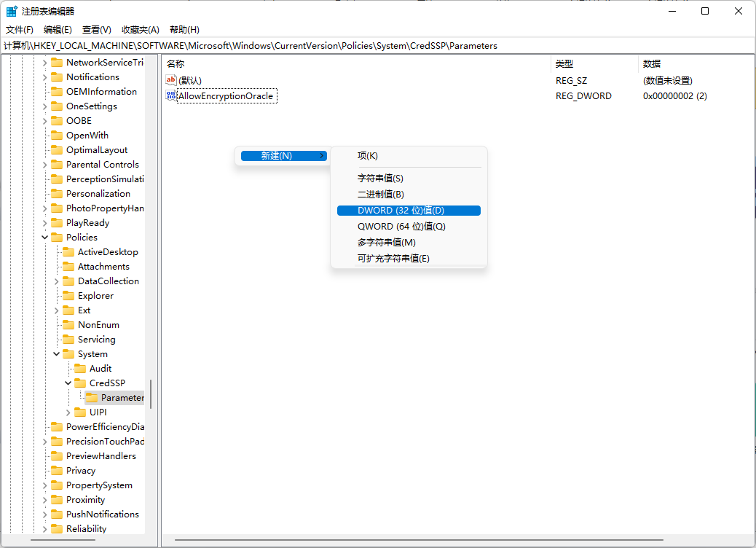Click the Registry Editor app icon in title bar
756x548 pixels.
pyautogui.click(x=12, y=11)
